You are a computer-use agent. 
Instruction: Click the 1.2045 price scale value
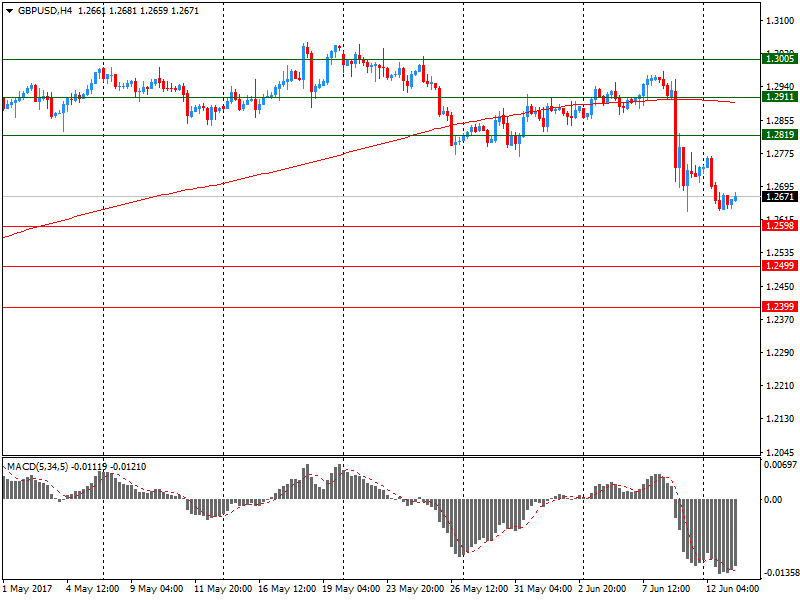pyautogui.click(x=780, y=453)
